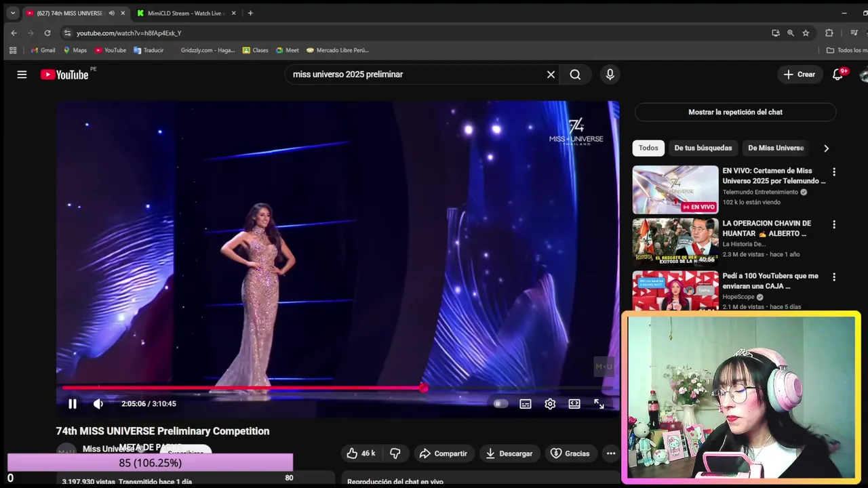Close the MimiCLD Stream tab
868x488 pixels.
click(233, 13)
